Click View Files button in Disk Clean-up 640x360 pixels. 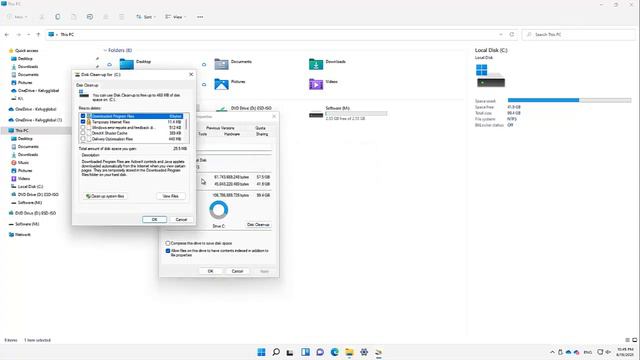171,196
